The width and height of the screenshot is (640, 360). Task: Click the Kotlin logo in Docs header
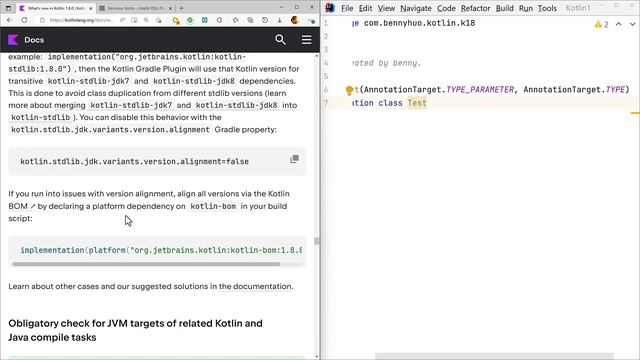(13, 40)
